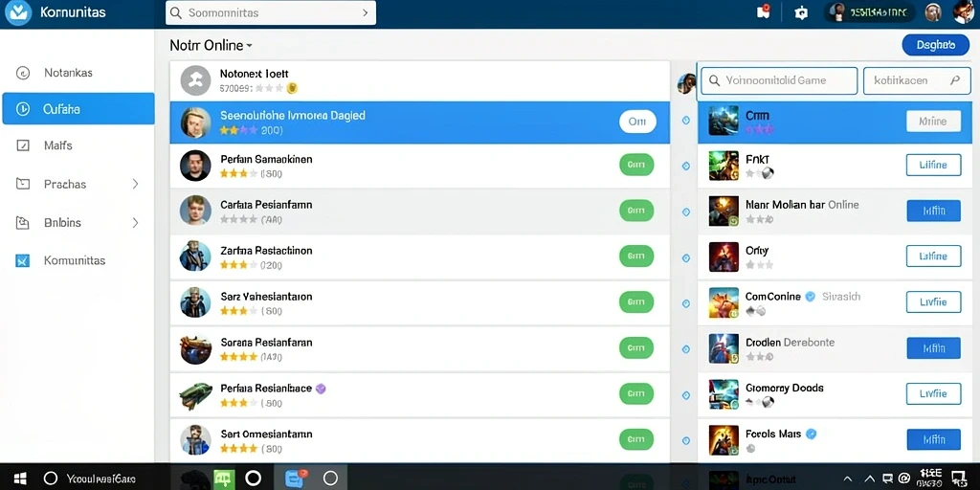Toggle green button on Sarz Vahesiantanon row
The height and width of the screenshot is (490, 980).
coord(636,301)
